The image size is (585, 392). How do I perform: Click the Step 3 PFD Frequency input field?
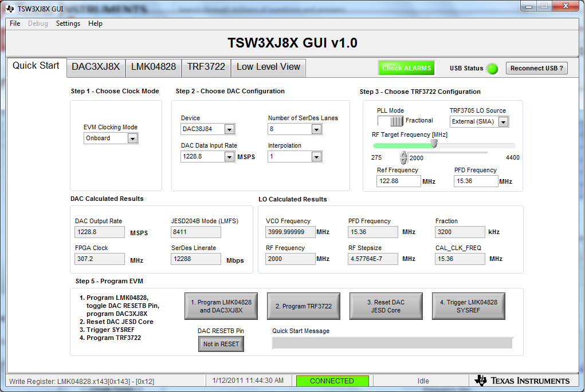pos(476,181)
